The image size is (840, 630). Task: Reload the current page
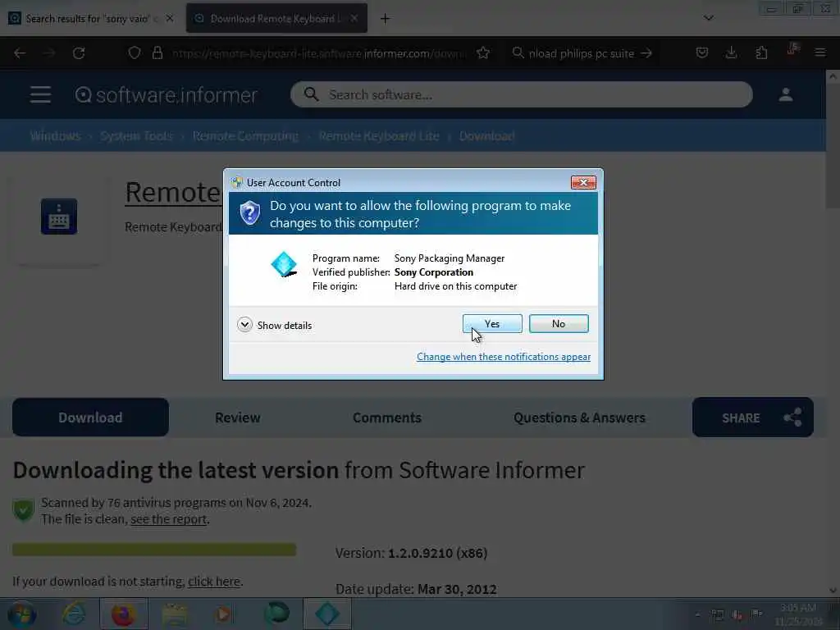[x=79, y=53]
